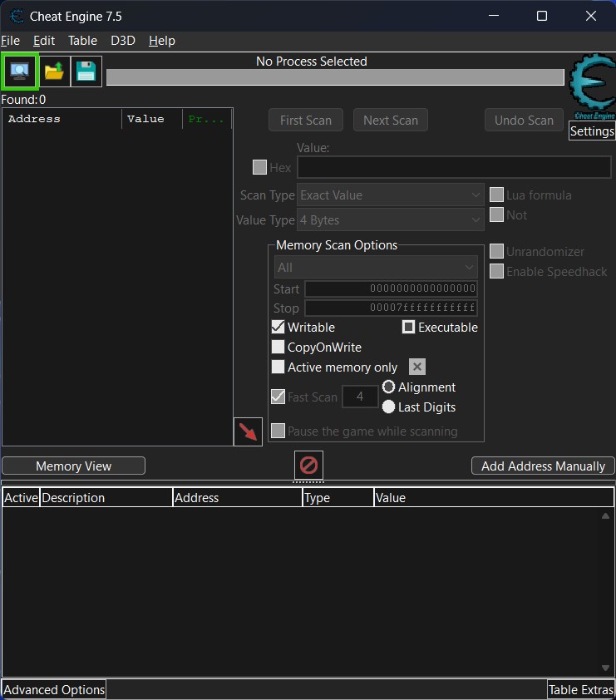The image size is (616, 700).
Task: Minimize the Cheat Engine window
Action: point(494,16)
